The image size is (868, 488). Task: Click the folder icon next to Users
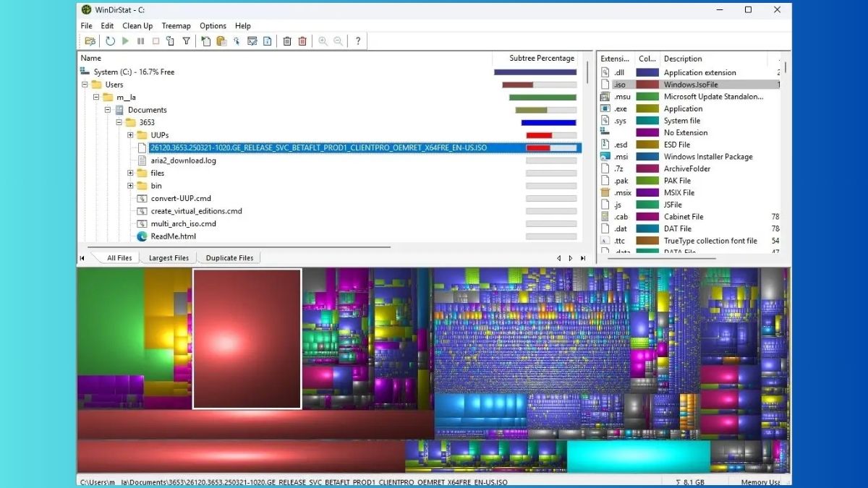tap(96, 85)
